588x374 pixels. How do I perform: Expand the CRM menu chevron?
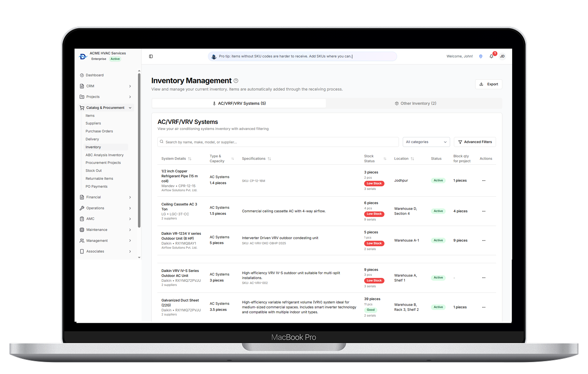coord(130,86)
